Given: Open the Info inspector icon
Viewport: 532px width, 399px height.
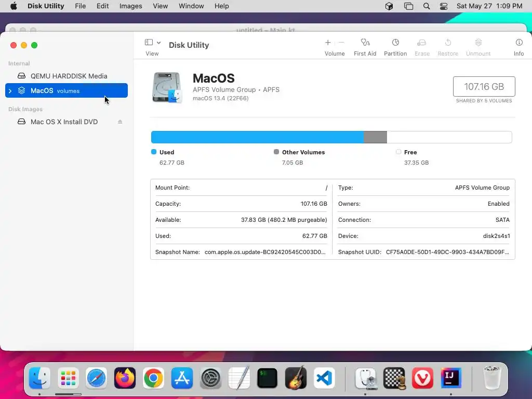Looking at the screenshot, I should 519,43.
